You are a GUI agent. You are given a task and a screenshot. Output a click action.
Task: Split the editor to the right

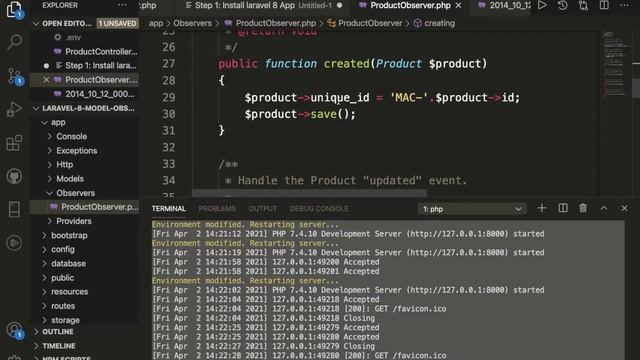604,5
